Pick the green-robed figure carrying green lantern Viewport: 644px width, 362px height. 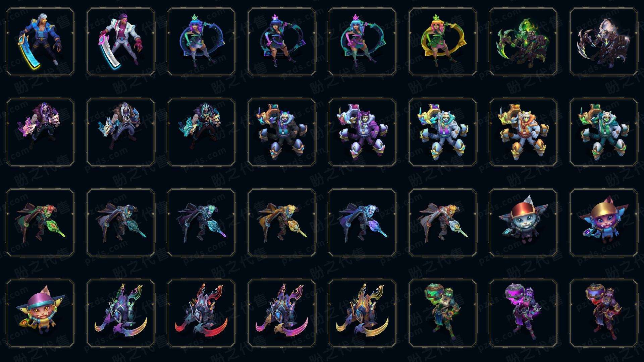coord(443,313)
